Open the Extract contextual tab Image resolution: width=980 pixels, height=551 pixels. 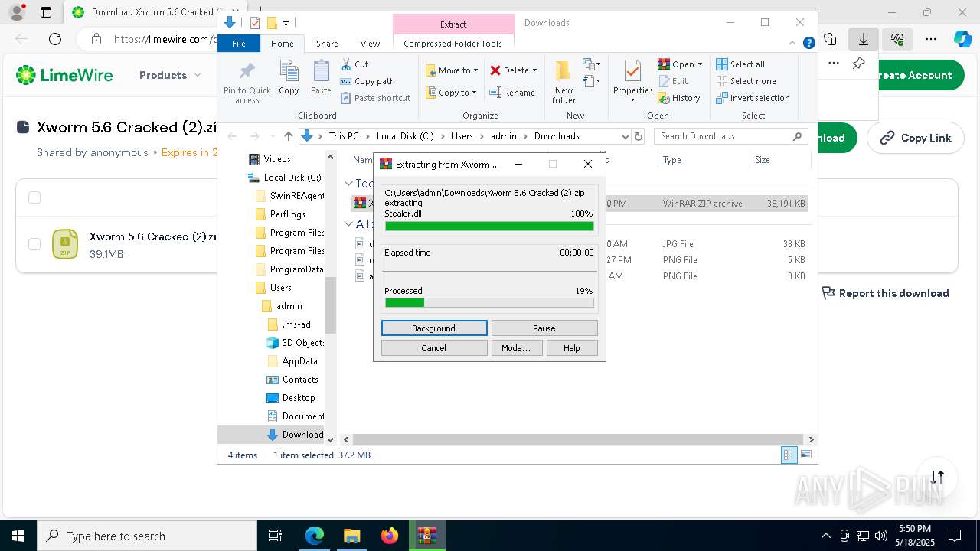click(453, 24)
